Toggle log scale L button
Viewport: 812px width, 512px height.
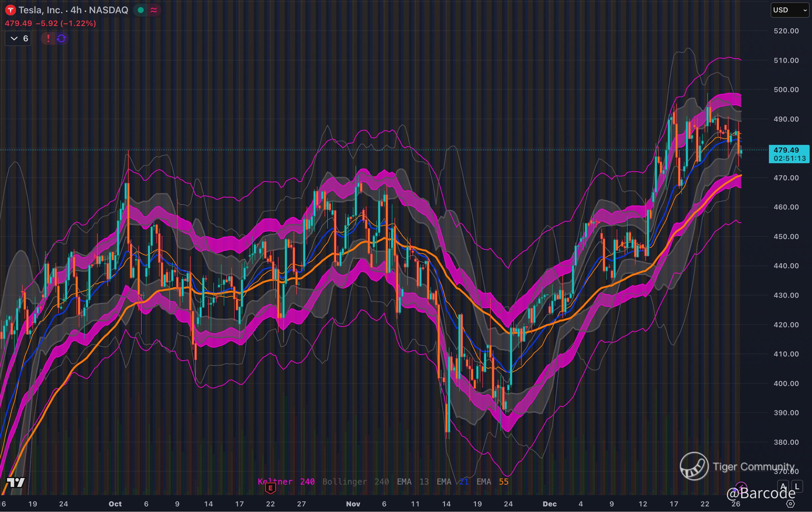[797, 486]
